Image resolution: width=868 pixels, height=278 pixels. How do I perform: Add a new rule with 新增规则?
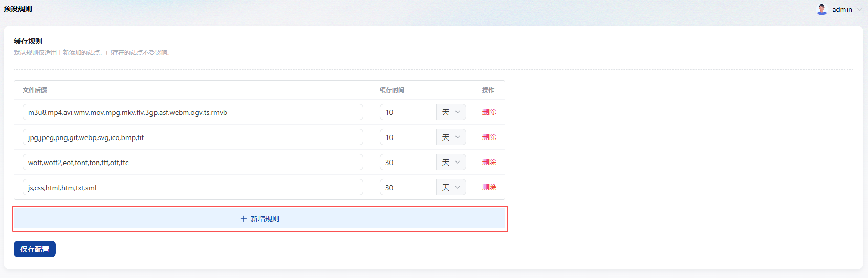coord(260,219)
